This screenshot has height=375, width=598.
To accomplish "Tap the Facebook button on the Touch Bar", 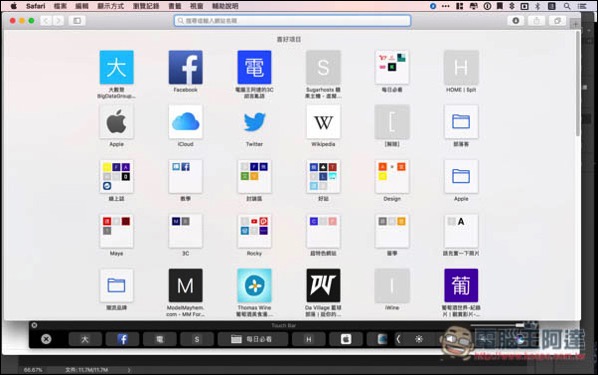I will point(122,339).
